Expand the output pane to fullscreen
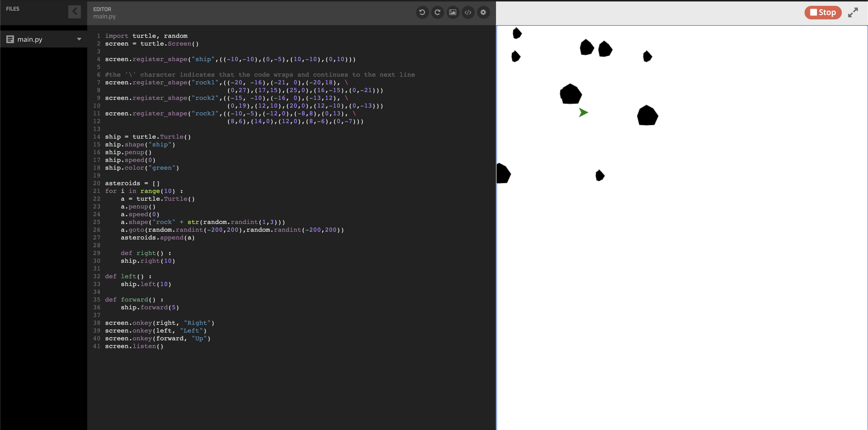The height and width of the screenshot is (430, 868). pos(853,12)
